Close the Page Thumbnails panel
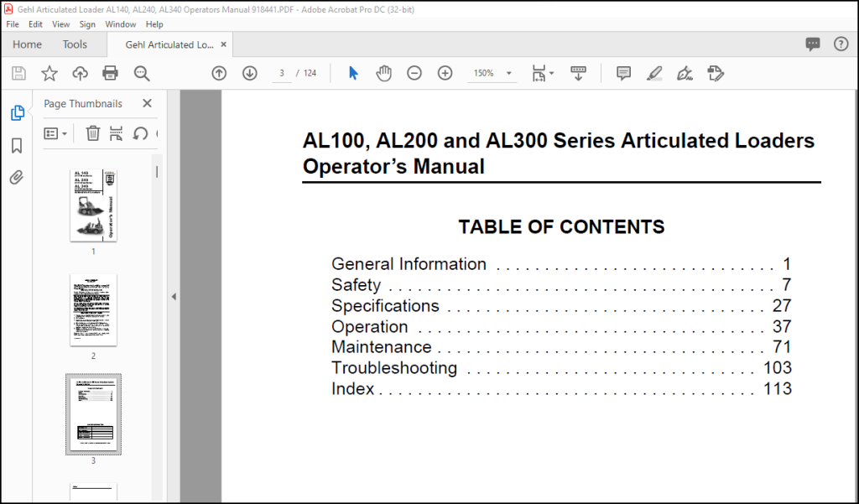Viewport: 859px width, 504px height. coord(147,103)
